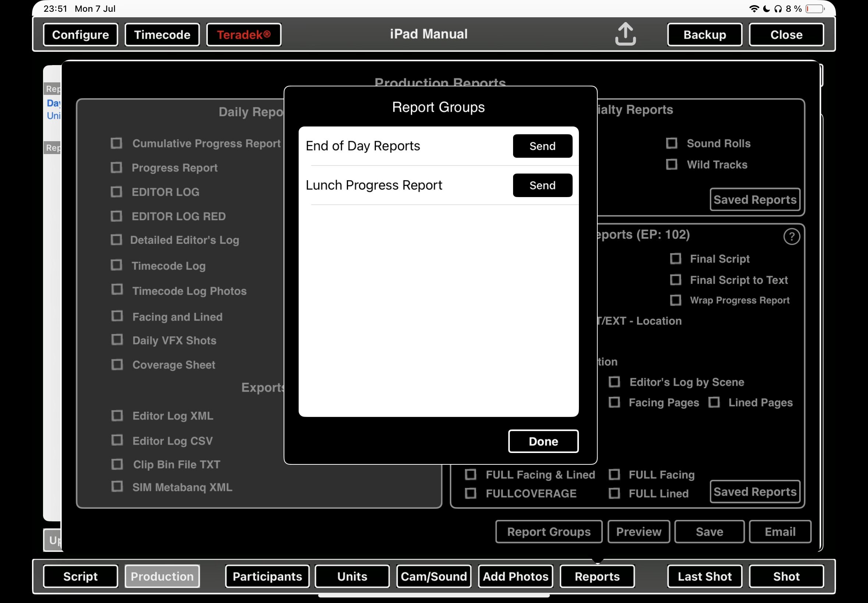This screenshot has width=868, height=603.
Task: Open the help question mark icon
Action: click(791, 237)
